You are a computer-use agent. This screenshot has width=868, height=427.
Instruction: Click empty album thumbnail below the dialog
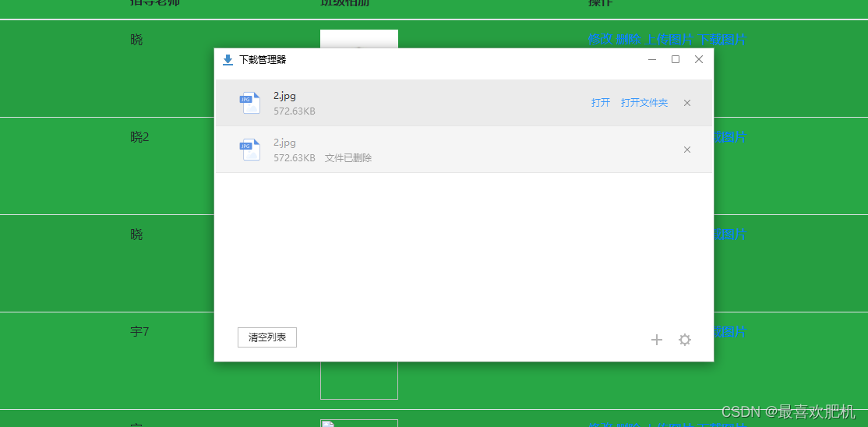pyautogui.click(x=359, y=380)
